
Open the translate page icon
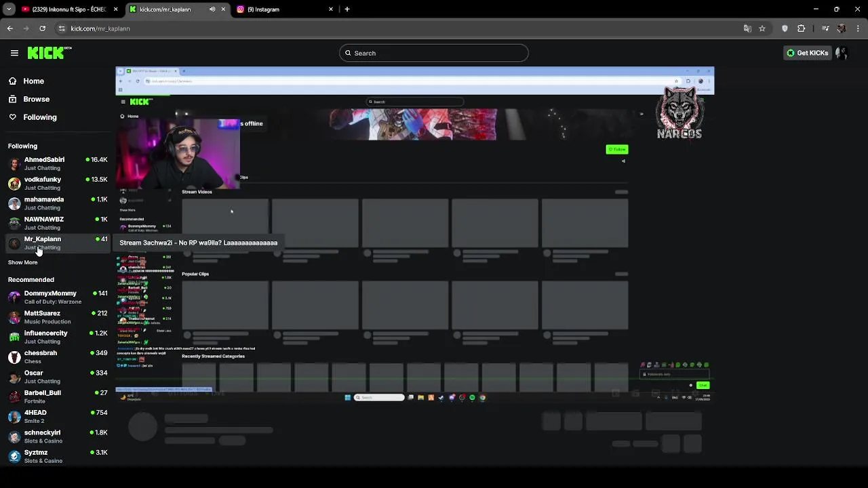(747, 28)
